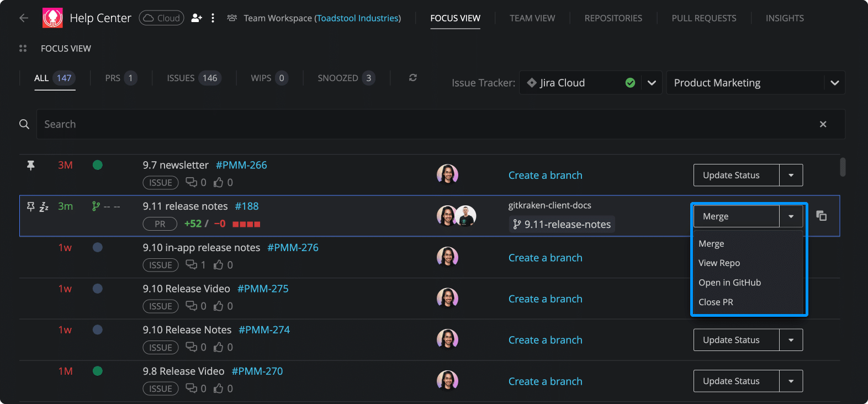Click the 9.11-release-notes branch label
This screenshot has height=404, width=868.
tap(562, 224)
